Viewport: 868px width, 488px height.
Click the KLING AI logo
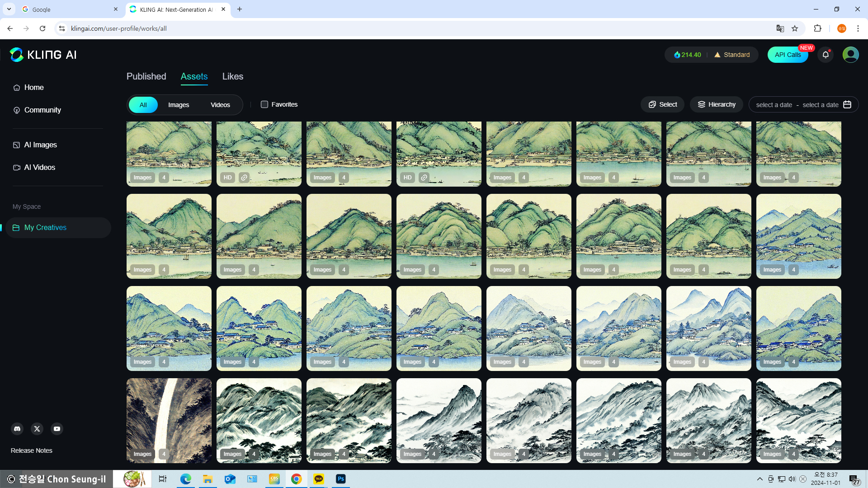point(43,55)
